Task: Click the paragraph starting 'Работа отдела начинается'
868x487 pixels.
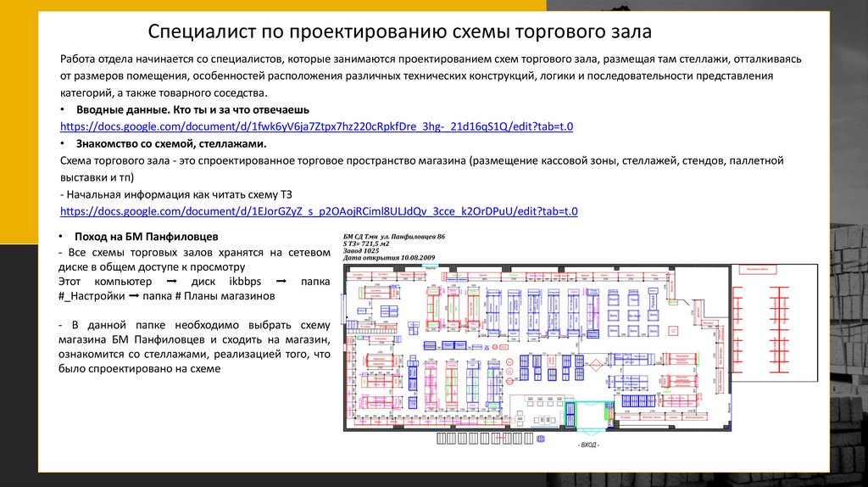Action: click(x=431, y=76)
